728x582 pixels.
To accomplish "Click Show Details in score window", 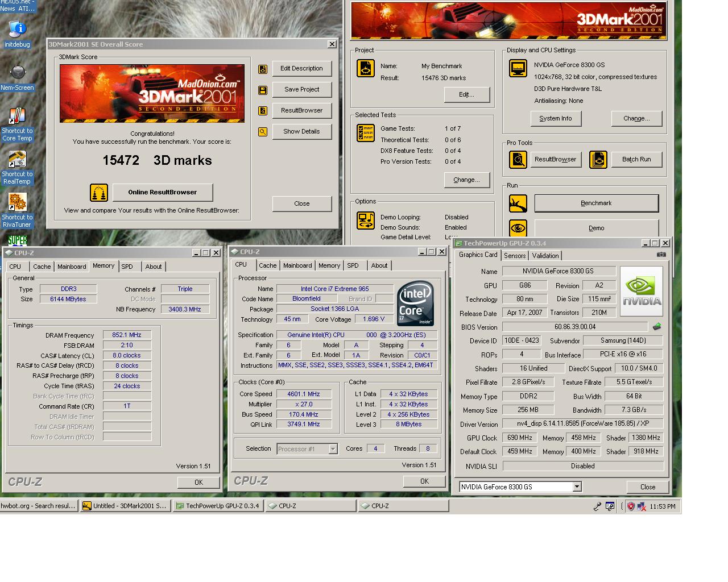I will [x=301, y=131].
